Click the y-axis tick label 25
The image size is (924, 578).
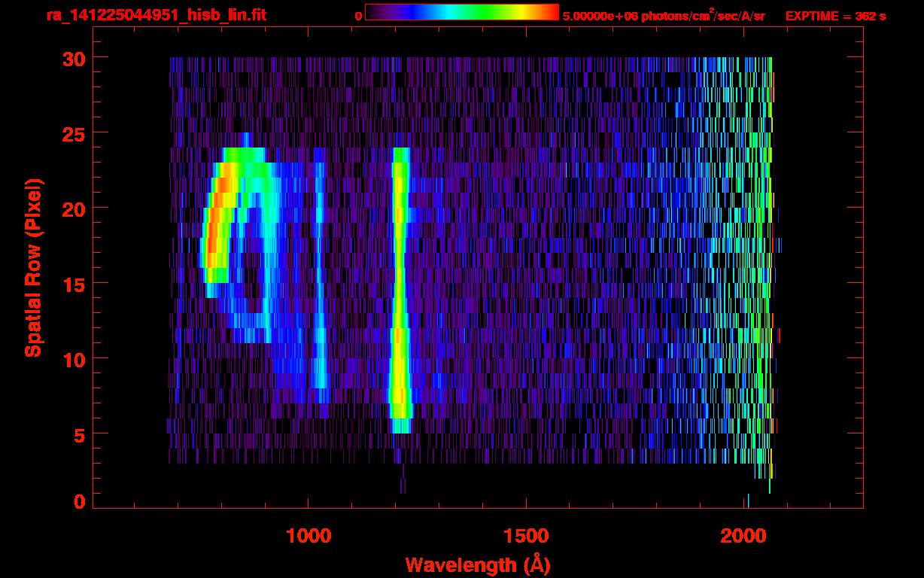[x=72, y=133]
